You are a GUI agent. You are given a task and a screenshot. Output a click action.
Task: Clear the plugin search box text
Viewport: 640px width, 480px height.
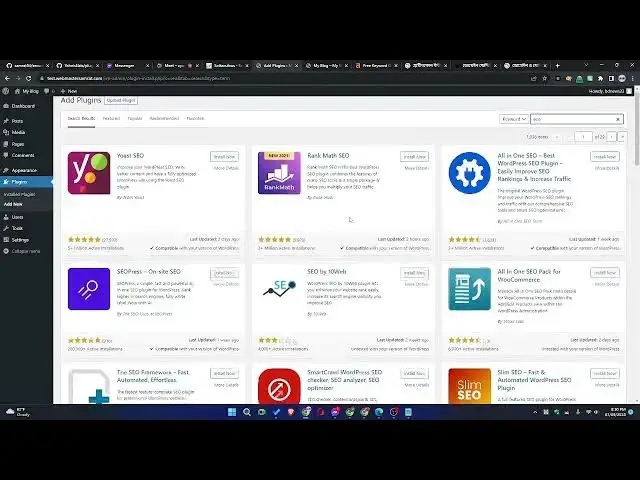pyautogui.click(x=618, y=119)
